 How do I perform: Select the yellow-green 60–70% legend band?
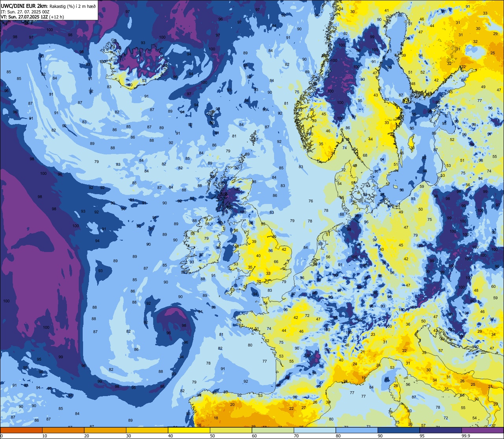point(273,430)
